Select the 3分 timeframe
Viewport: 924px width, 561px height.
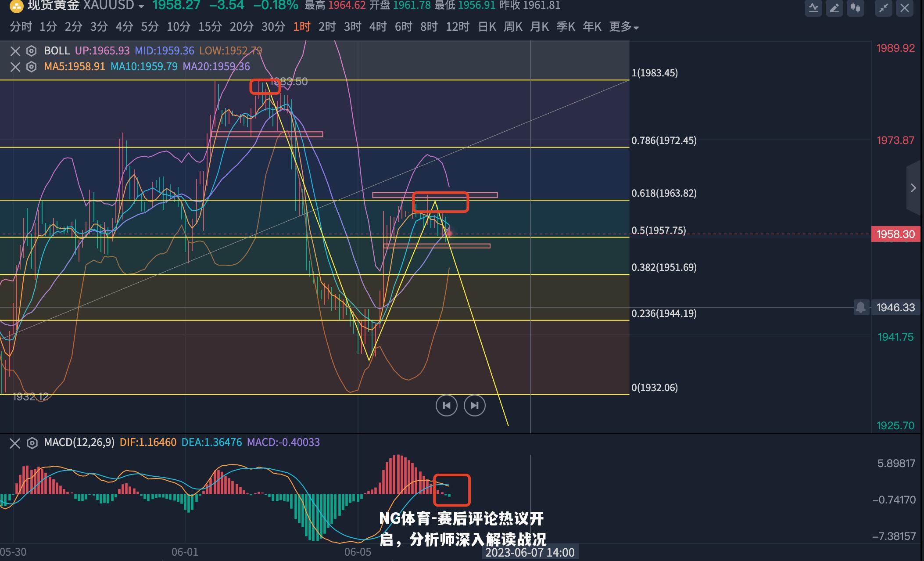pos(99,27)
